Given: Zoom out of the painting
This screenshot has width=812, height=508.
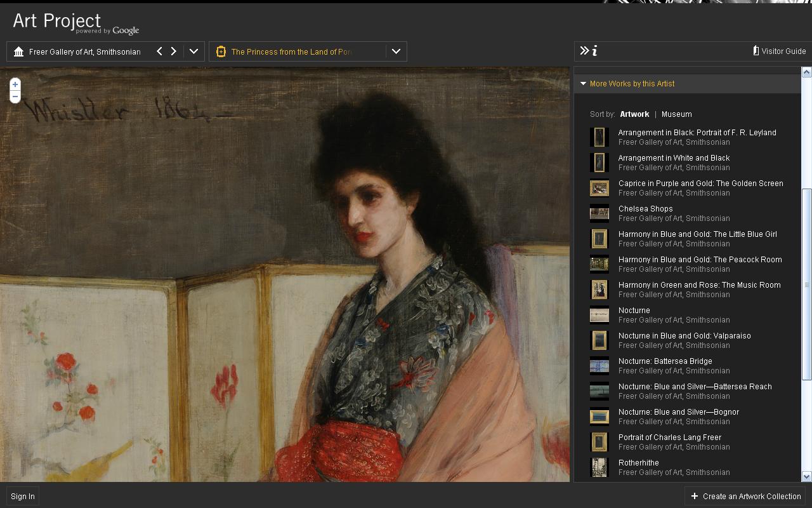Looking at the screenshot, I should 15,97.
